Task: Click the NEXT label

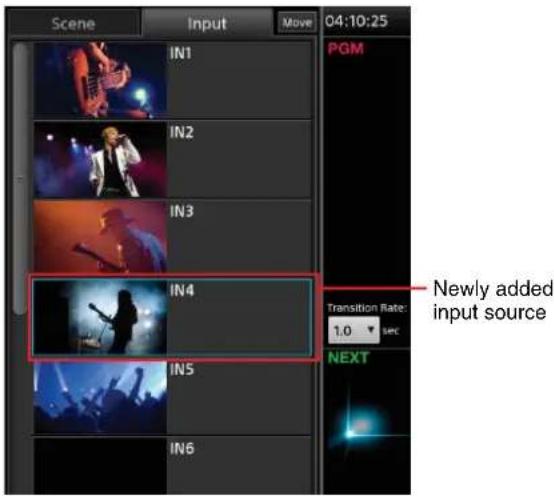Action: (x=348, y=358)
